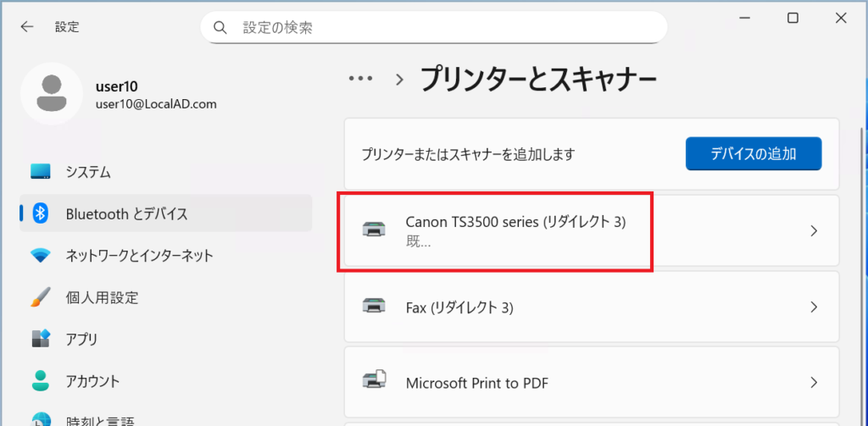Click the user10 profile avatar

pyautogui.click(x=51, y=94)
